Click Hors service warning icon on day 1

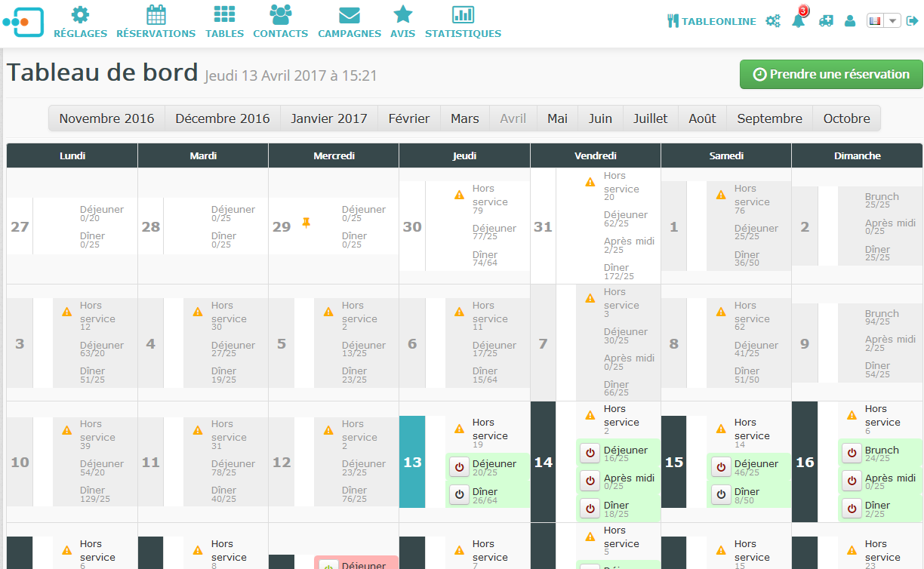point(721,195)
